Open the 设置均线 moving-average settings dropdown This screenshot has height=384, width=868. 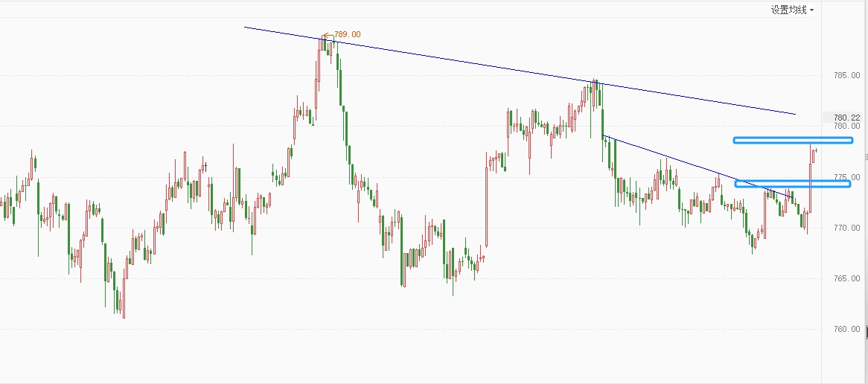[792, 10]
